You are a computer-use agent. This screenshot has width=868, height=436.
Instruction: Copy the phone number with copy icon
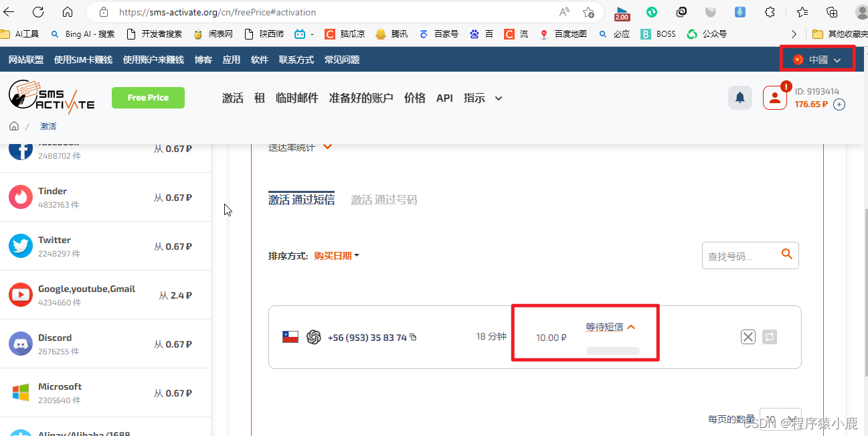coord(413,337)
